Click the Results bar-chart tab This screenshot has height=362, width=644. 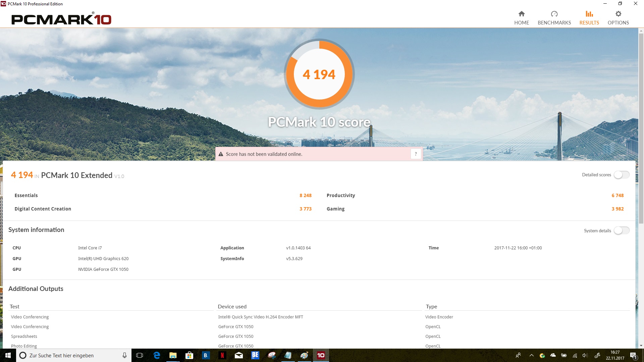[589, 18]
